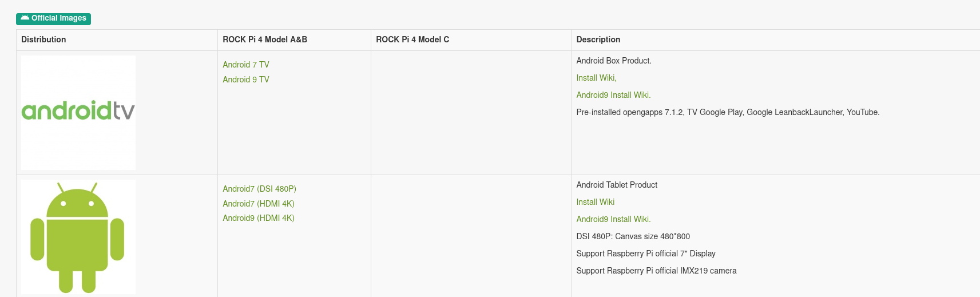Click the Official Images badge label
The height and width of the screenshot is (297, 980).
[x=58, y=18]
